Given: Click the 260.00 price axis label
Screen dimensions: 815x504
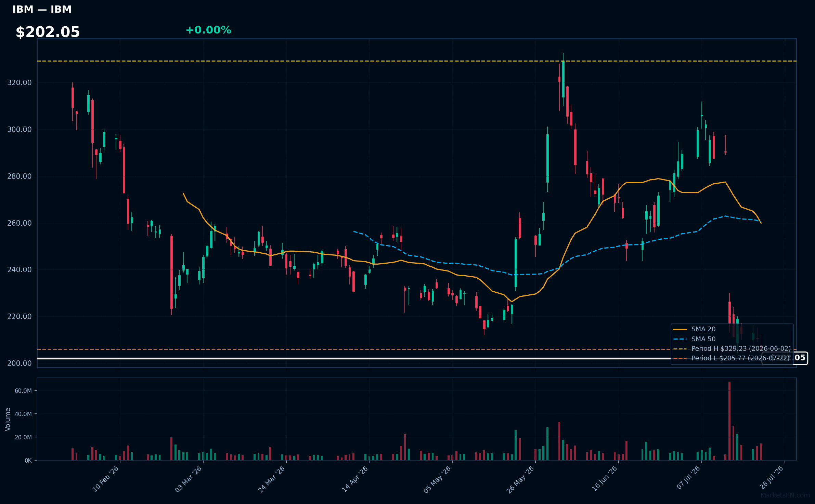Looking at the screenshot, I should tap(20, 223).
